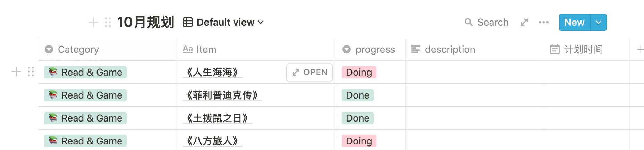Open the three-dots more options menu
This screenshot has height=150, width=644.
(544, 22)
